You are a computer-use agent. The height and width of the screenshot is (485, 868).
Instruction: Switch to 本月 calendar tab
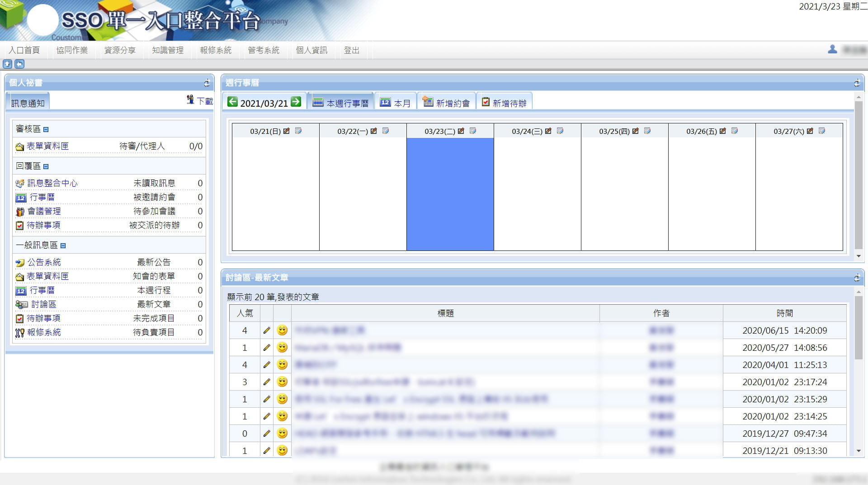[x=395, y=103]
